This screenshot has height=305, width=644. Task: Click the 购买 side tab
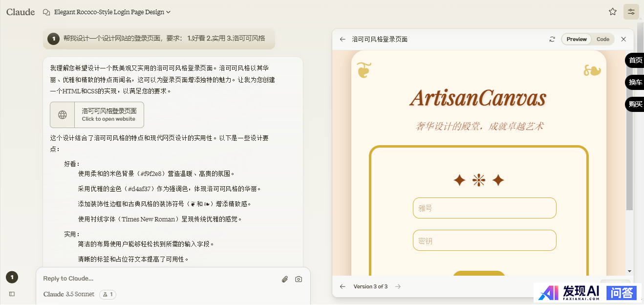coord(635,104)
